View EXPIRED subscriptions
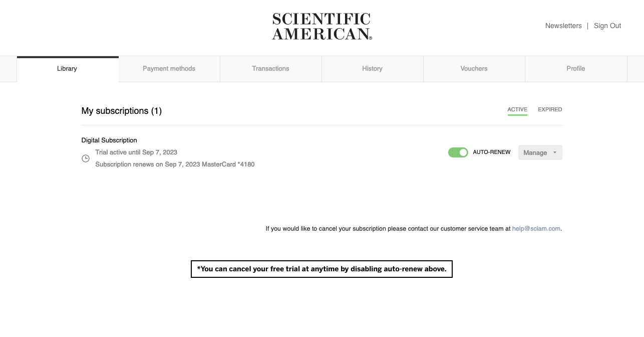The width and height of the screenshot is (644, 337). (x=550, y=109)
